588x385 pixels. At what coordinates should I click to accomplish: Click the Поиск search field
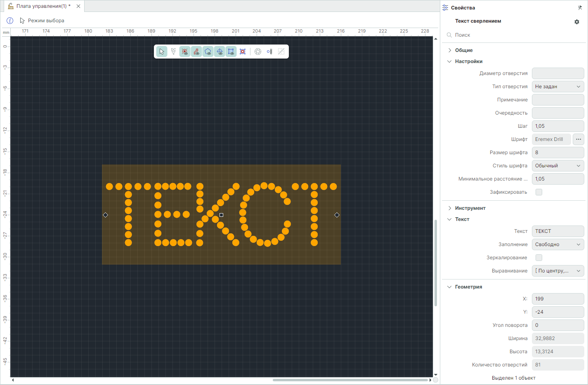[516, 35]
